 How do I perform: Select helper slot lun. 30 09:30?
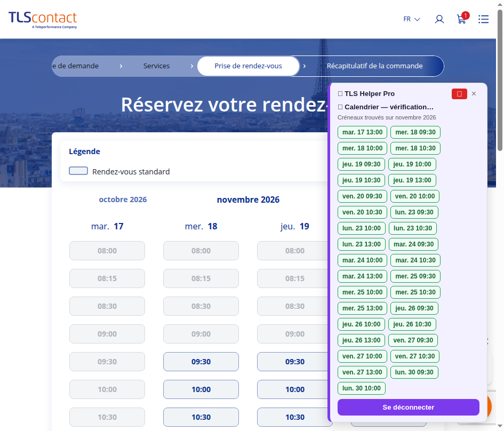(x=414, y=372)
